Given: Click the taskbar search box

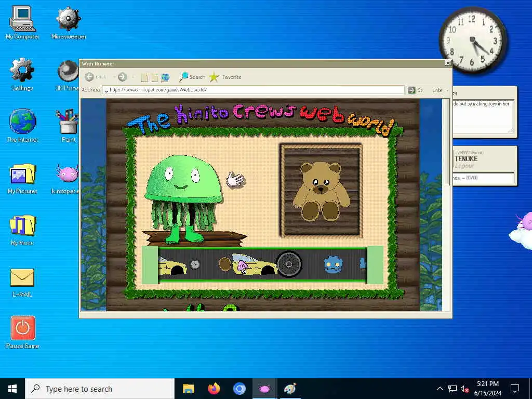Looking at the screenshot, I should (100, 389).
